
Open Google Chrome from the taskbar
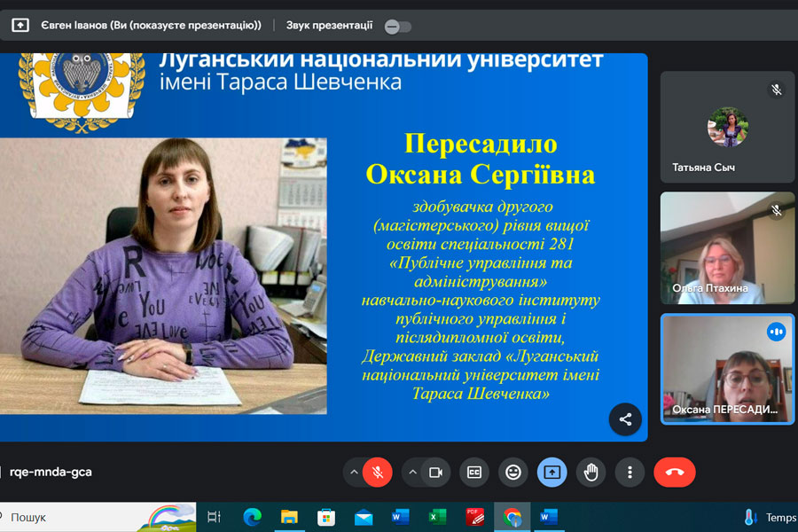(x=512, y=517)
